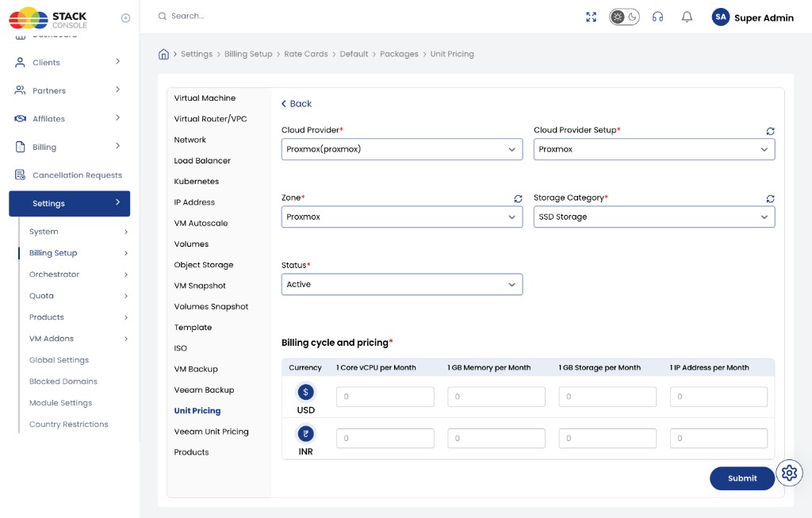Enter fullscreen mode via expand icon
Screen dimensions: 812x518
[591, 17]
